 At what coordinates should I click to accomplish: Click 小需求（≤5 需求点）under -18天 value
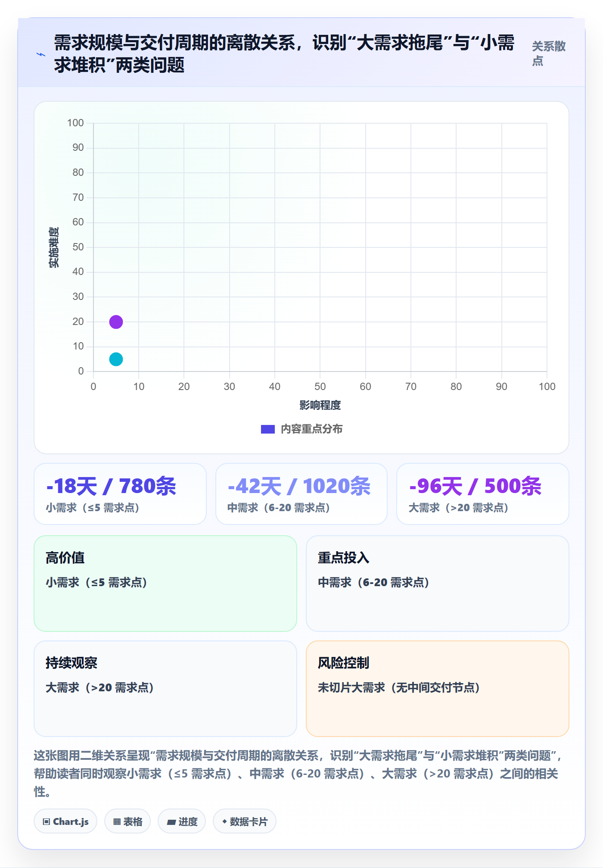coord(93,508)
